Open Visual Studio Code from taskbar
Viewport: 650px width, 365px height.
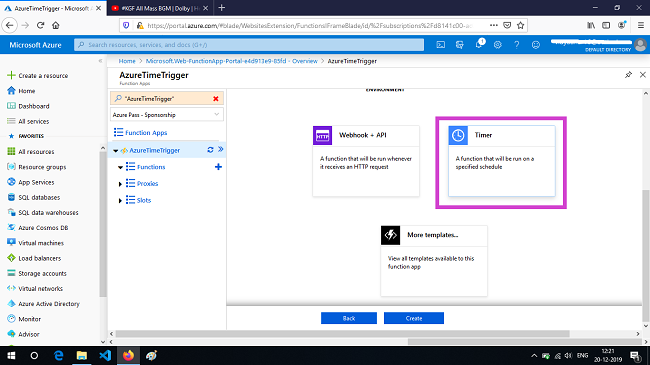pyautogui.click(x=105, y=355)
